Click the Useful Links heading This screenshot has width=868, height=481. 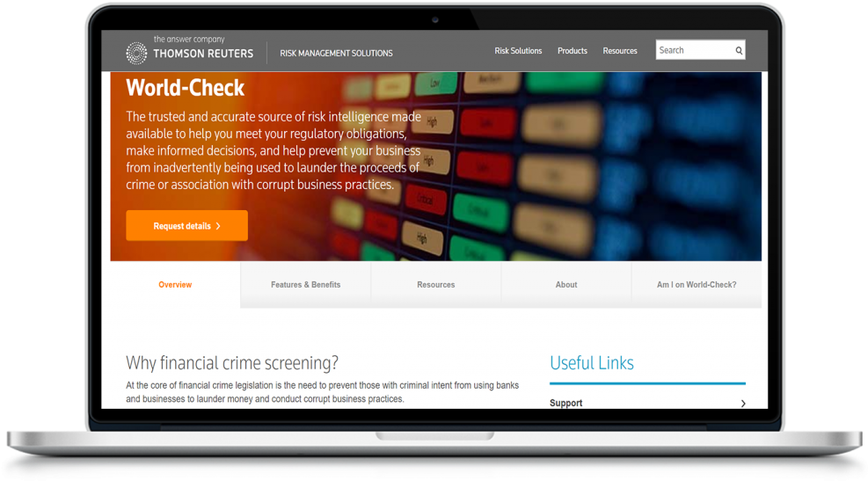click(592, 363)
